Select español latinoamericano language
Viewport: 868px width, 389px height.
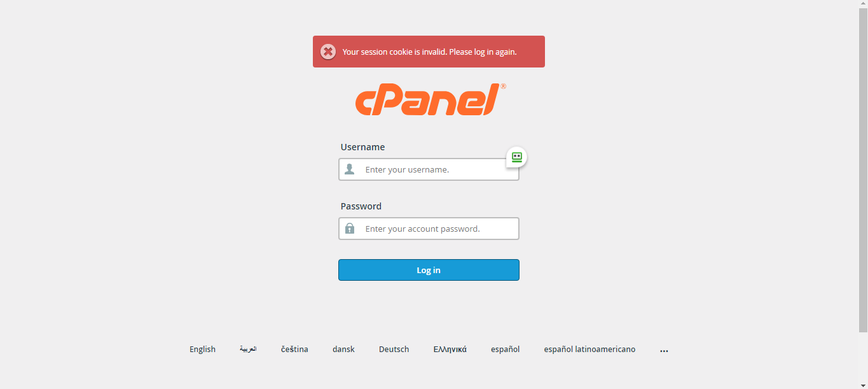point(589,350)
